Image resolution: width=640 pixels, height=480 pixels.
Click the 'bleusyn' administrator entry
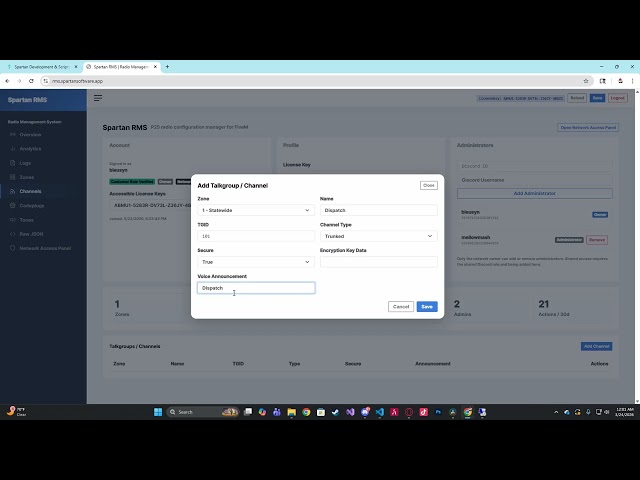(x=535, y=214)
